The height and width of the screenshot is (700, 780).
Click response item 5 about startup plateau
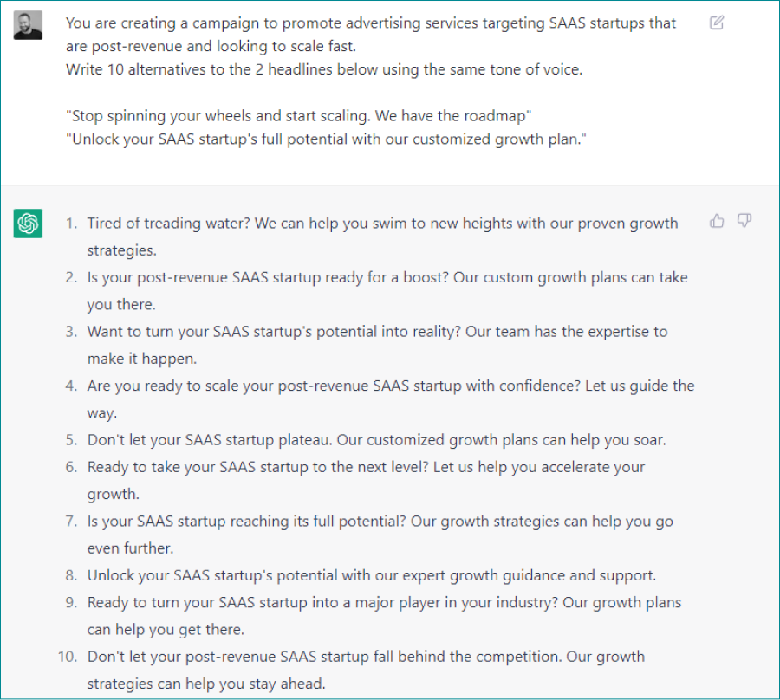[x=376, y=440]
